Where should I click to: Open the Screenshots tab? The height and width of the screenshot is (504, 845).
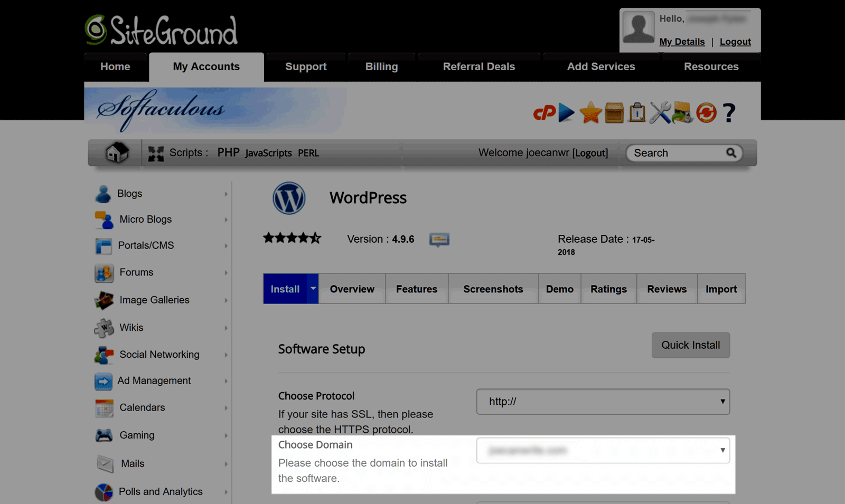(x=493, y=289)
